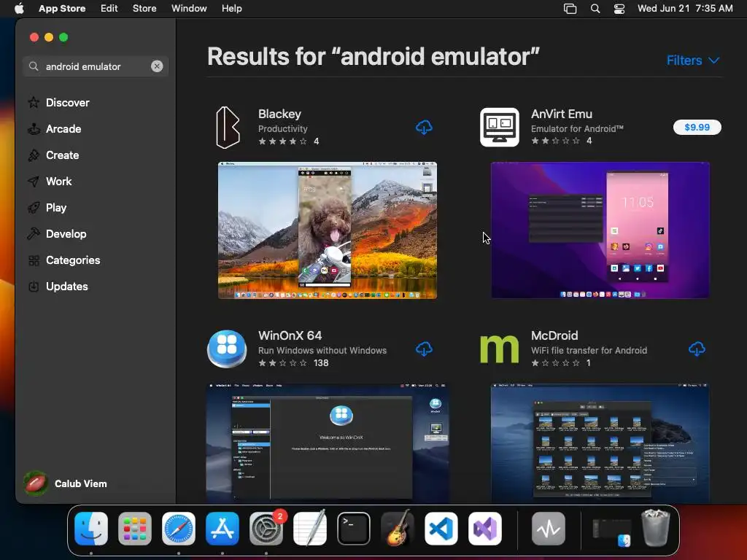Open the WinOnX 64 app icon
The width and height of the screenshot is (747, 560).
click(227, 349)
